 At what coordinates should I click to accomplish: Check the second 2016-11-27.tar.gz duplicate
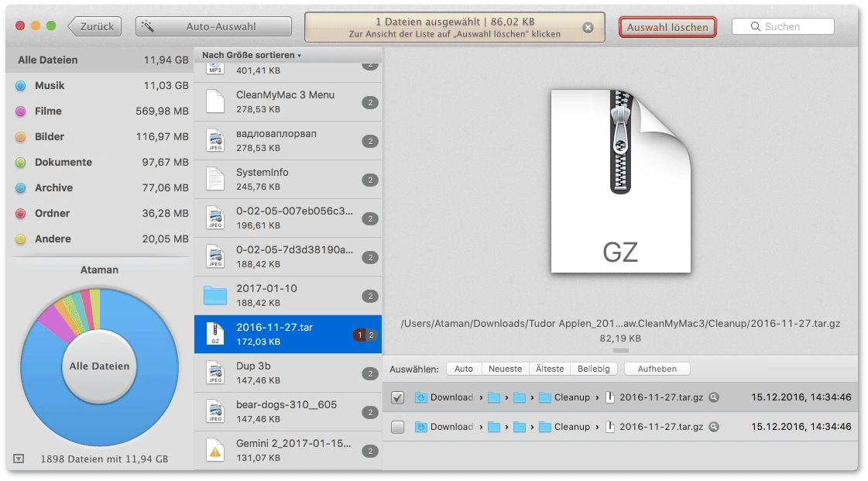[x=397, y=427]
